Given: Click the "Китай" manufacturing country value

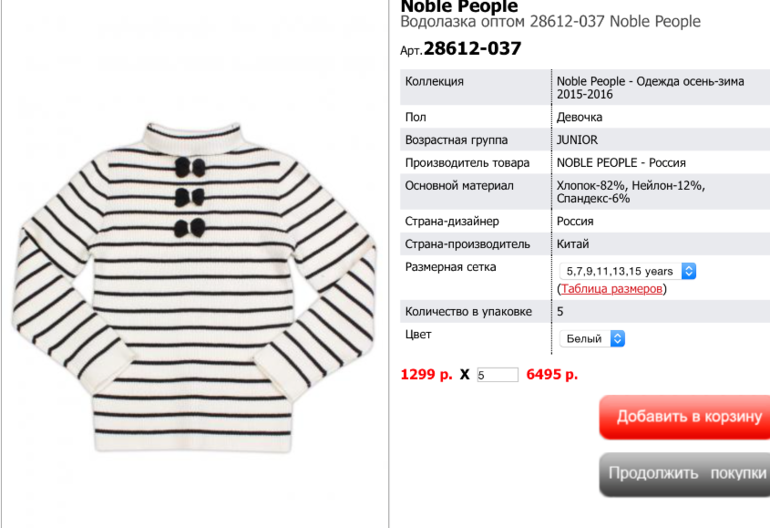Looking at the screenshot, I should point(573,244).
